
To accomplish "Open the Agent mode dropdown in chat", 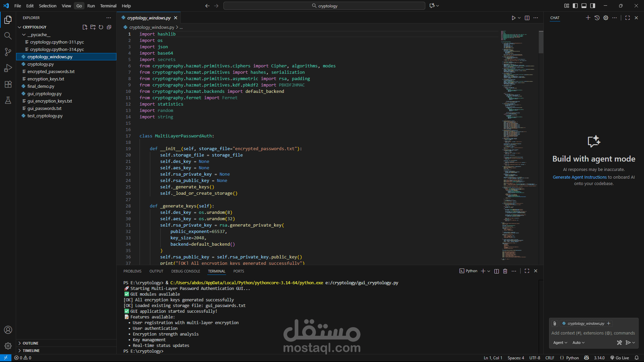I will tap(560, 343).
